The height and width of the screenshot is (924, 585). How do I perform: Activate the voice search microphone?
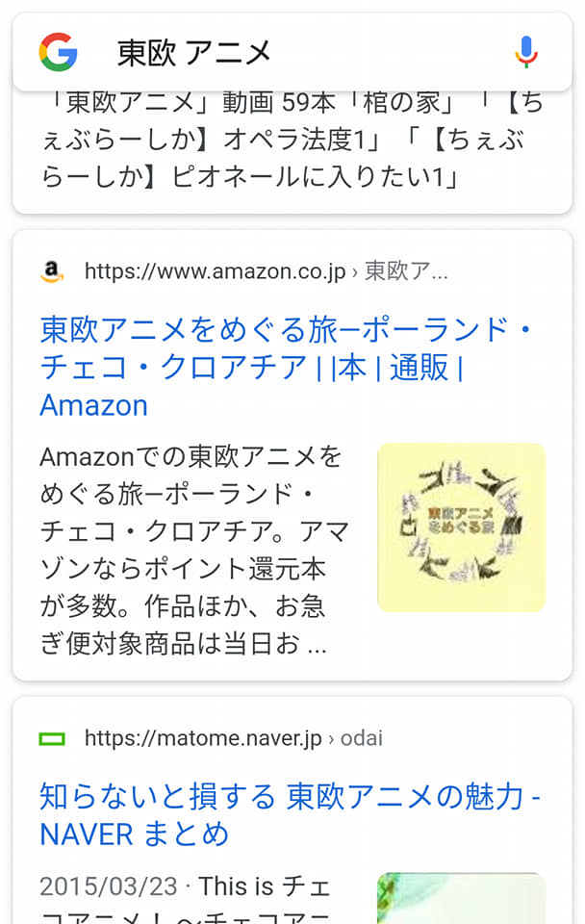pos(526,52)
